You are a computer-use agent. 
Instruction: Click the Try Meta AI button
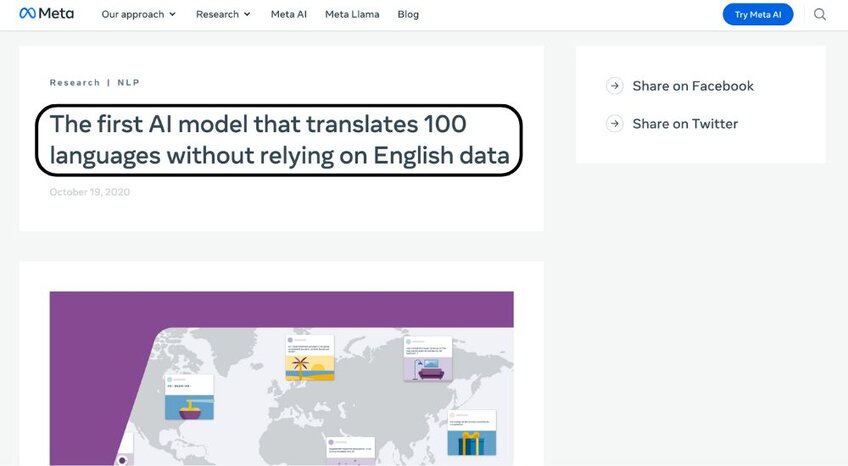[x=758, y=15]
